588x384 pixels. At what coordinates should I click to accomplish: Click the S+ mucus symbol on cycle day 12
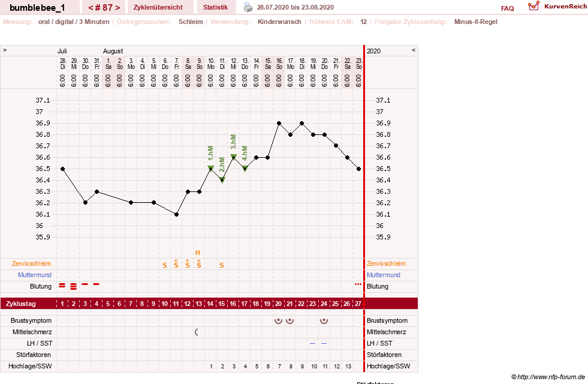point(188,263)
